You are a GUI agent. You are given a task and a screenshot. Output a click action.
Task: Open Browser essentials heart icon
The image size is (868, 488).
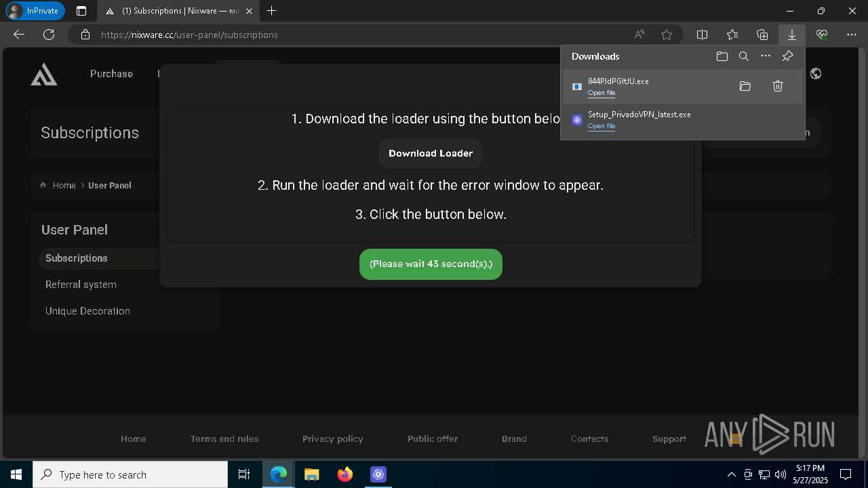[x=822, y=35]
